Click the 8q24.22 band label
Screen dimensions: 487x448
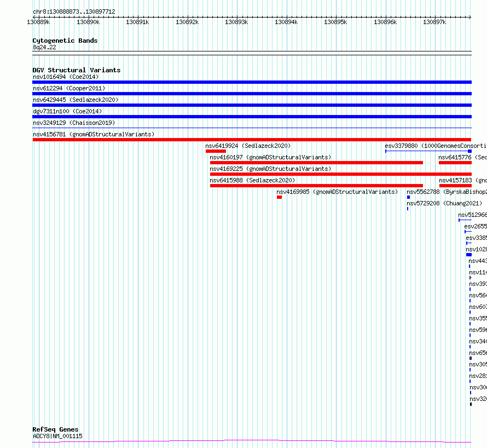(44, 47)
